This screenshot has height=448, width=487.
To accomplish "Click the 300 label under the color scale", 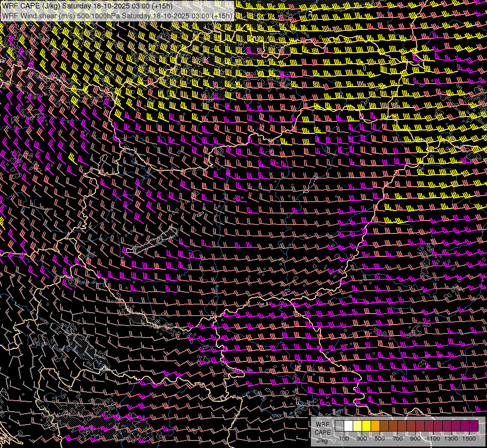I will pos(362,439).
